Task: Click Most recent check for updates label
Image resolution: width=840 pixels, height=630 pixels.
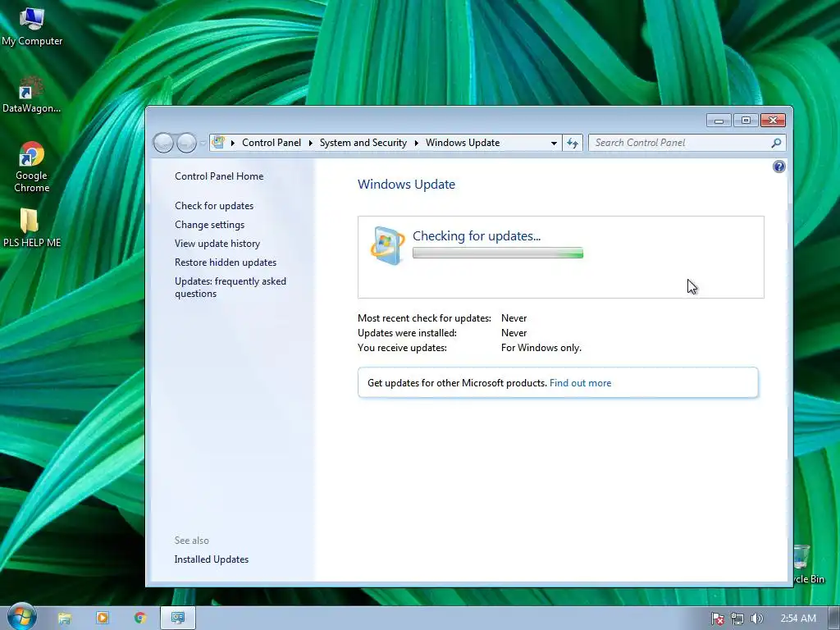Action: pyautogui.click(x=424, y=318)
